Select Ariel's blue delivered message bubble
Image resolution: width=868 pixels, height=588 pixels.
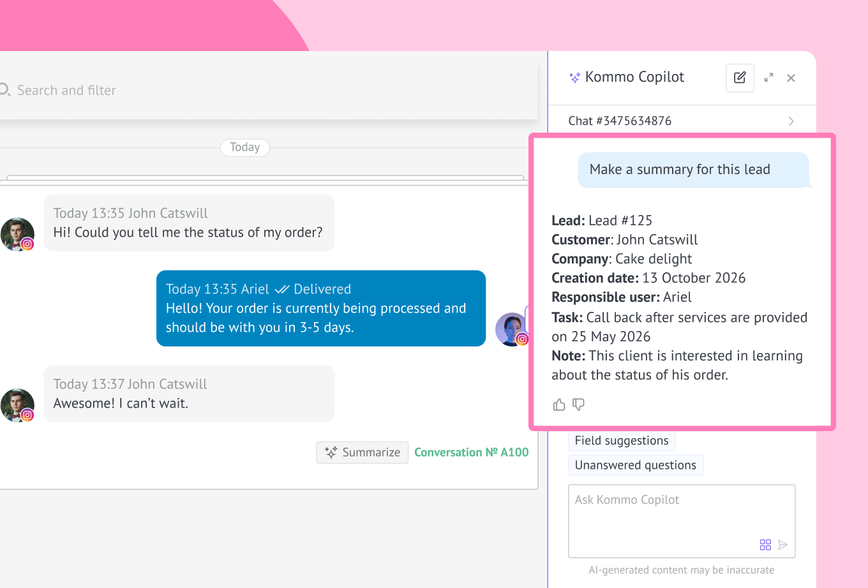pos(320,309)
